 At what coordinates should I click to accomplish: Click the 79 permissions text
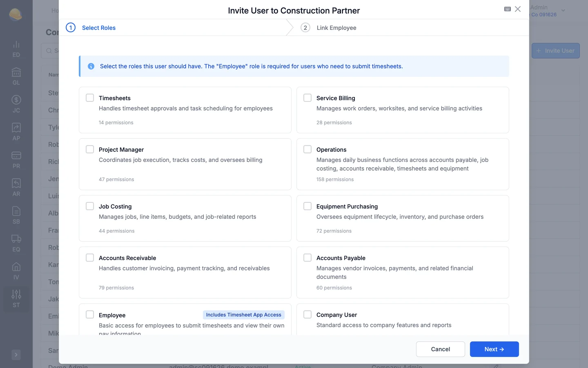[116, 288]
